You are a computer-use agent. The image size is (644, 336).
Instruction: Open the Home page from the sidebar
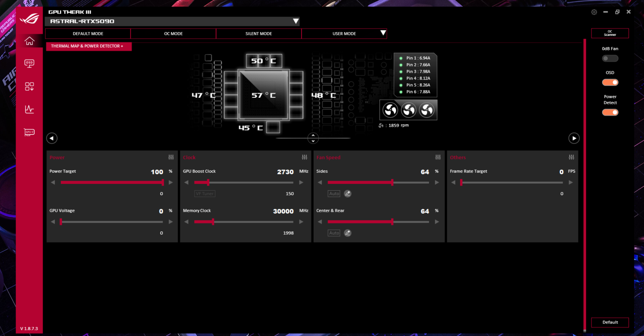(29, 41)
